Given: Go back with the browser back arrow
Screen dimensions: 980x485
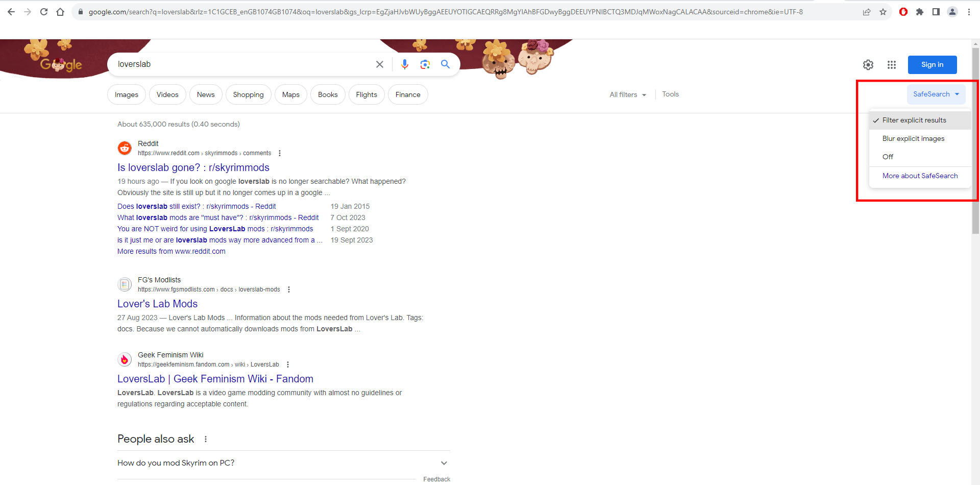Looking at the screenshot, I should [x=11, y=12].
